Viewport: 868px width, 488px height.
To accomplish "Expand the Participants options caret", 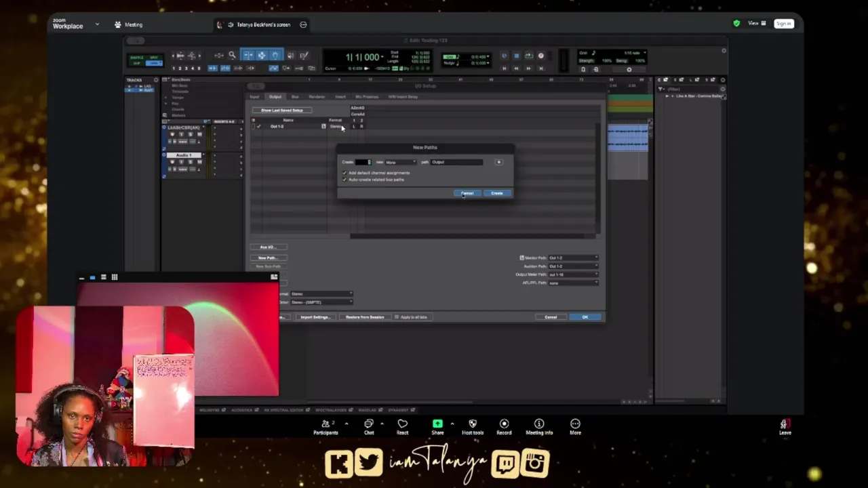I will [x=346, y=424].
